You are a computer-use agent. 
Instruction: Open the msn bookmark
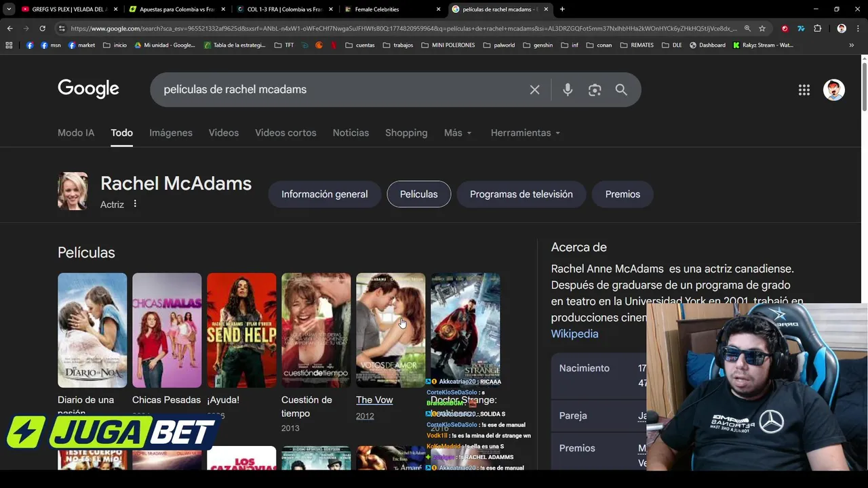click(51, 45)
